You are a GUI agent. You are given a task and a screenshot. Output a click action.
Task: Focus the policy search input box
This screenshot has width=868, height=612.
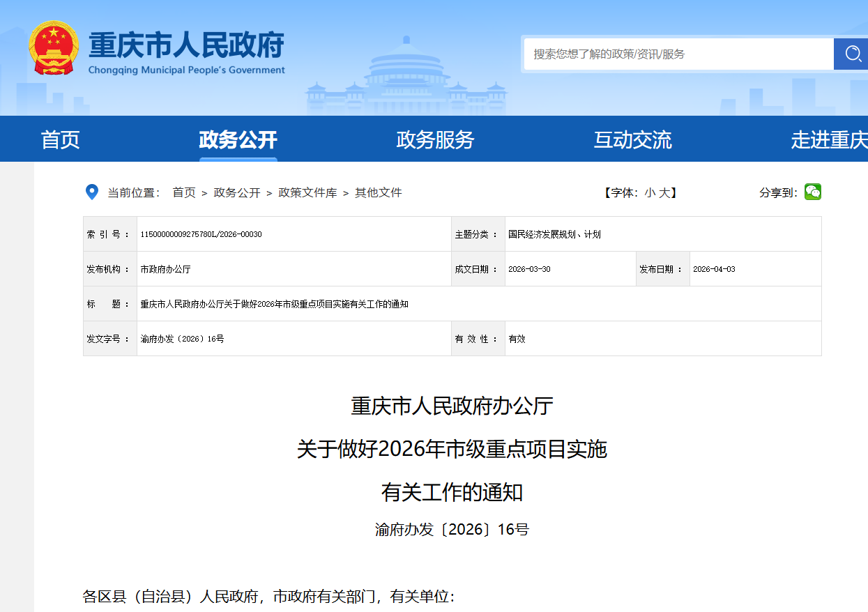(x=678, y=54)
